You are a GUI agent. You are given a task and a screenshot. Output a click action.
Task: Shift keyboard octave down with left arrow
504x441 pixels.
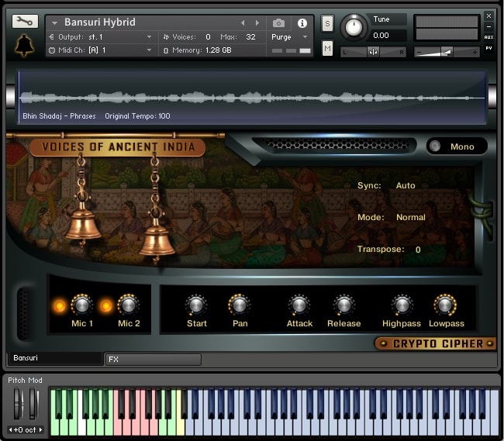10,429
